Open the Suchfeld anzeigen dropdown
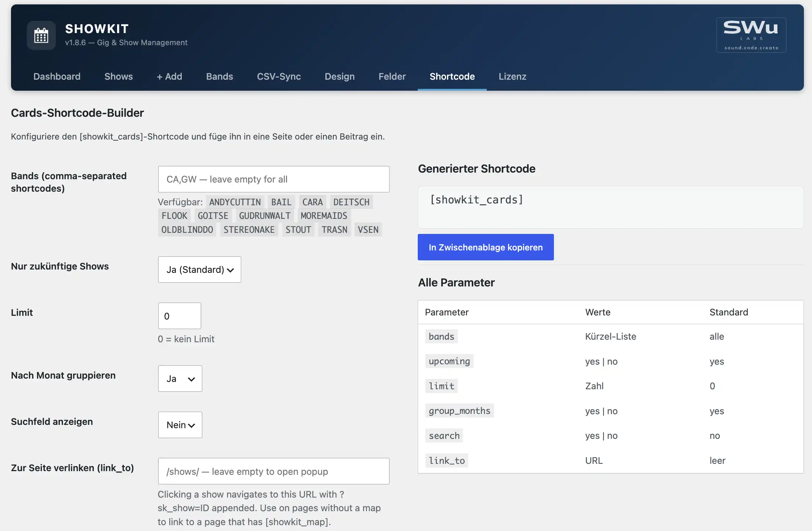 click(x=180, y=425)
